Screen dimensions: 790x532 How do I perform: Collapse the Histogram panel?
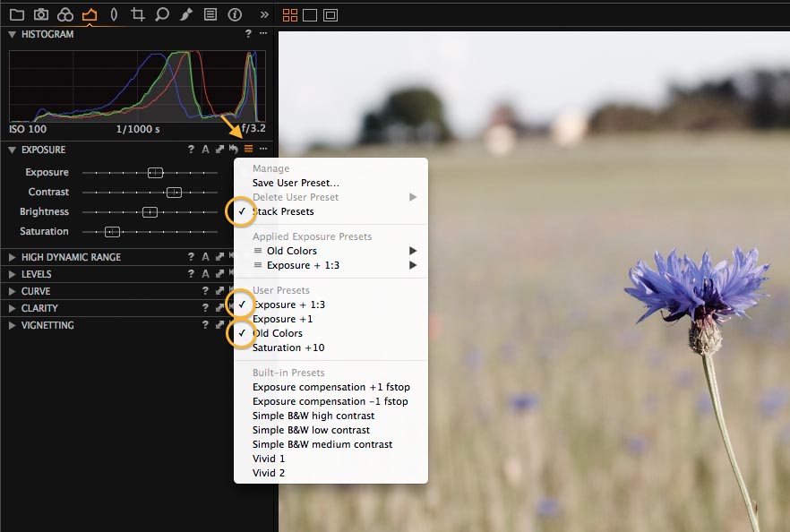tap(13, 34)
